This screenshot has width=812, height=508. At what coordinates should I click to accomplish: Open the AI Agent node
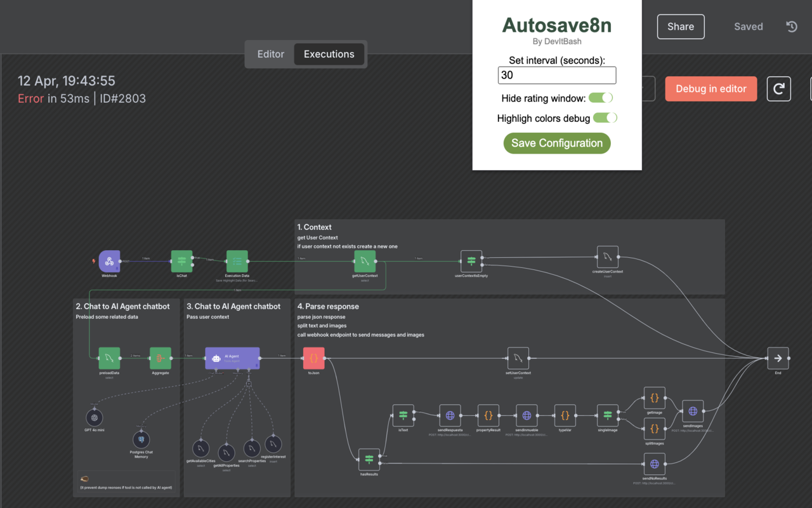coord(232,358)
